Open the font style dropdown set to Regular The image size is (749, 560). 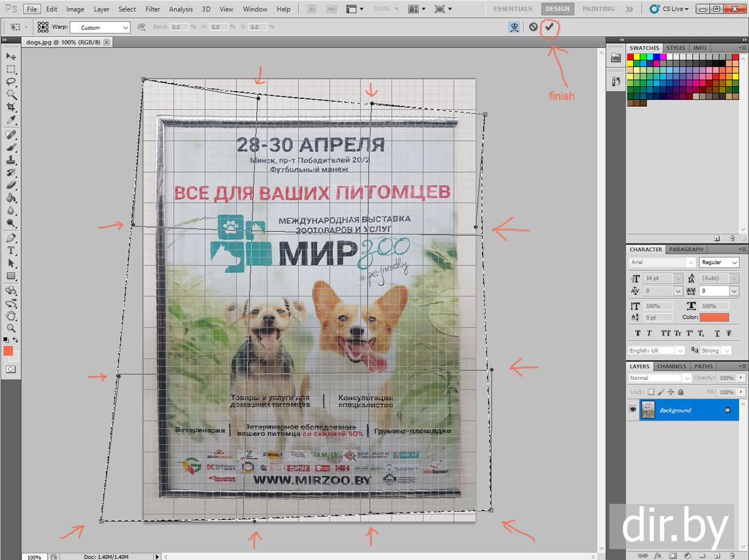(719, 262)
